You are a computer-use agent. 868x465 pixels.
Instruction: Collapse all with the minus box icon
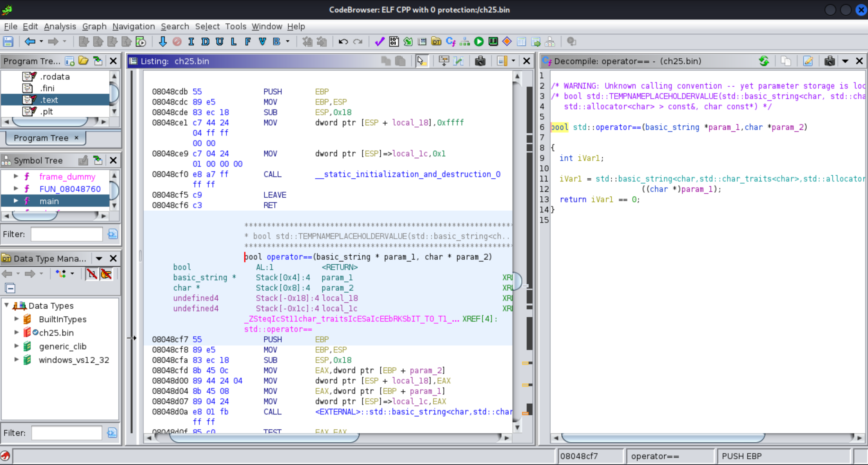point(10,288)
